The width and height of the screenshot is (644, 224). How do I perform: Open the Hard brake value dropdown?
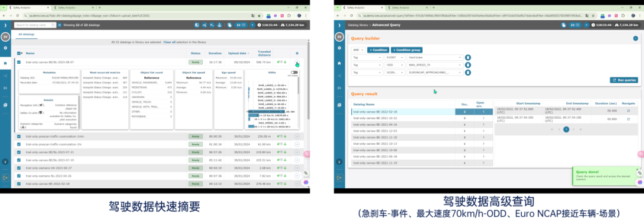435,57
